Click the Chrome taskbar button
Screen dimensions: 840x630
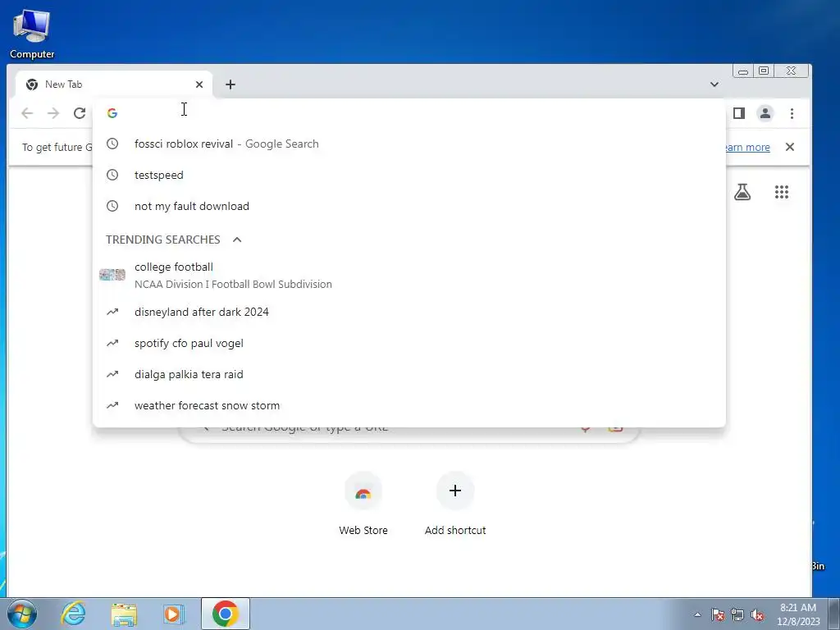pyautogui.click(x=226, y=614)
